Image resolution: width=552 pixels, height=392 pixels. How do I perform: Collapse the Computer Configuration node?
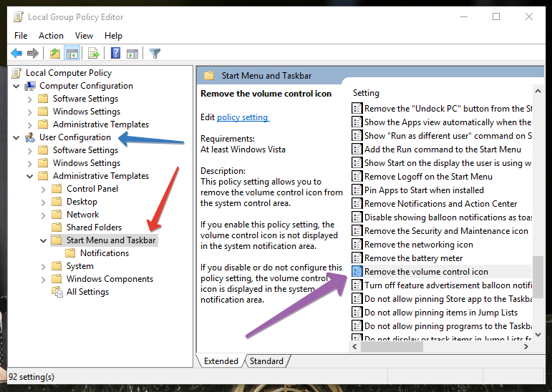click(16, 86)
